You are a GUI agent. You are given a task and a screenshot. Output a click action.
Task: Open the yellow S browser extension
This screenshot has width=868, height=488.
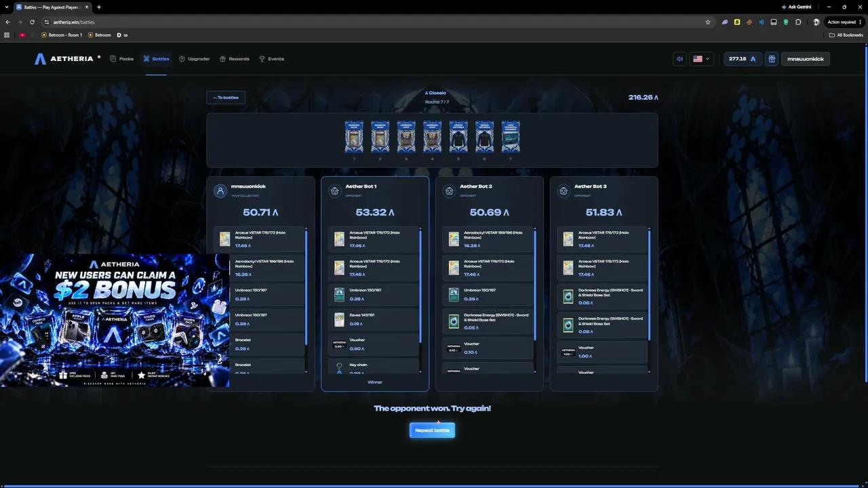(x=737, y=22)
